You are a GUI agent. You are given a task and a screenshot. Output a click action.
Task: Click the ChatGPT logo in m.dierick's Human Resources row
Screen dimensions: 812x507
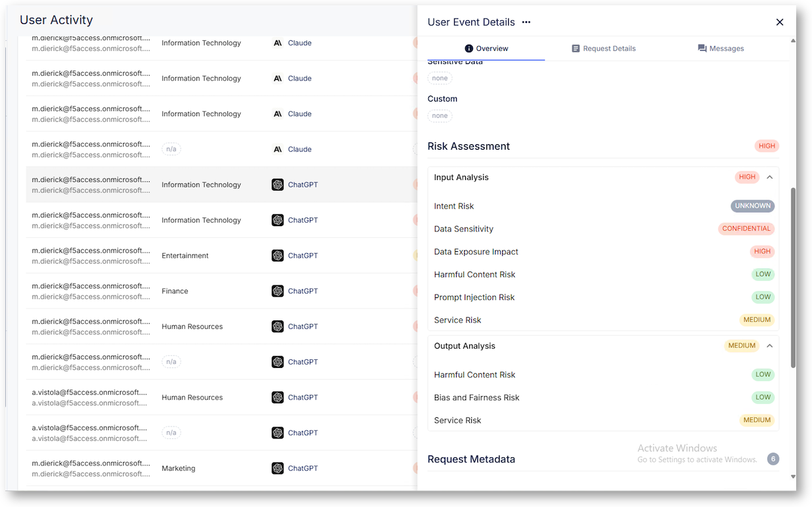point(277,327)
